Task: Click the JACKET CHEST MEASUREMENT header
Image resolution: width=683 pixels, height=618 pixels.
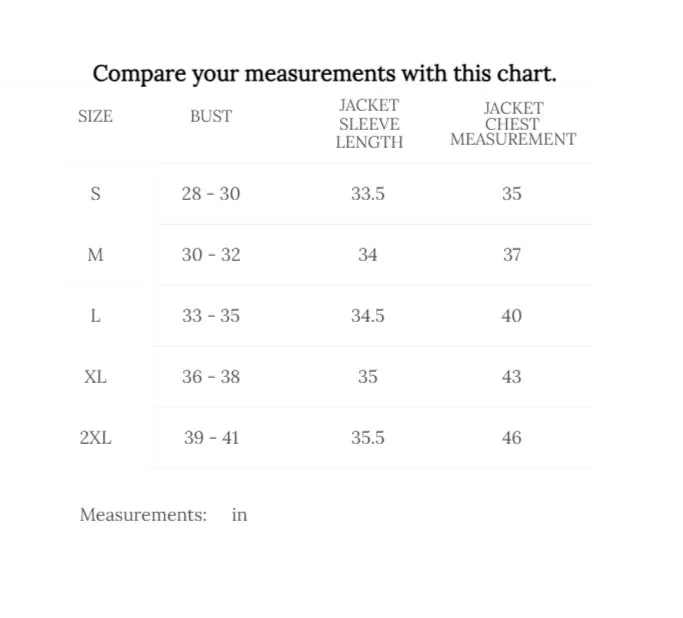Action: (513, 124)
